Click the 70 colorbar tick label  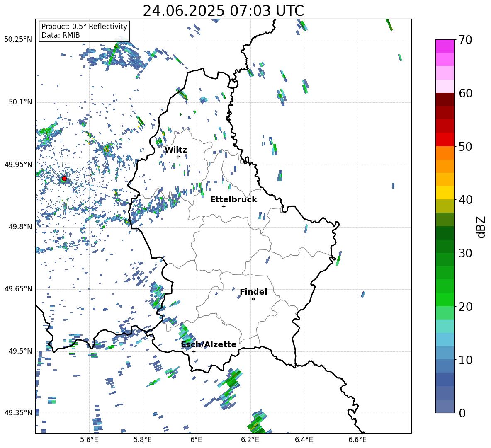tap(465, 40)
